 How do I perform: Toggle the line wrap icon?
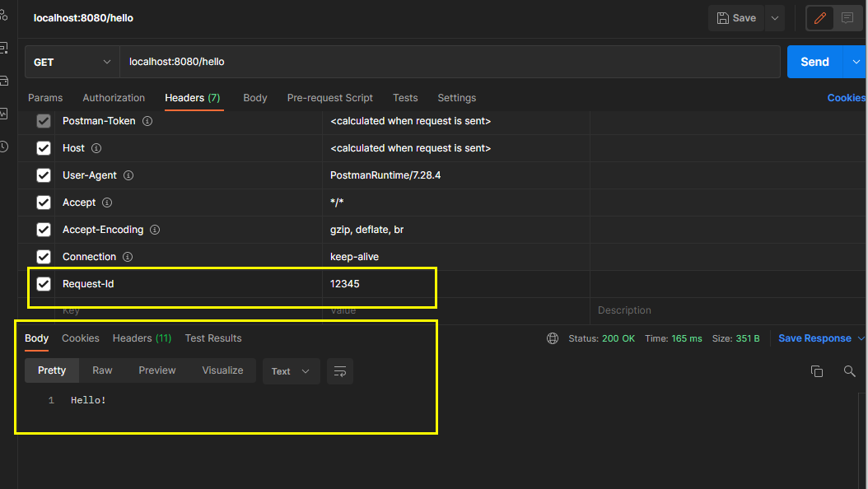tap(340, 371)
